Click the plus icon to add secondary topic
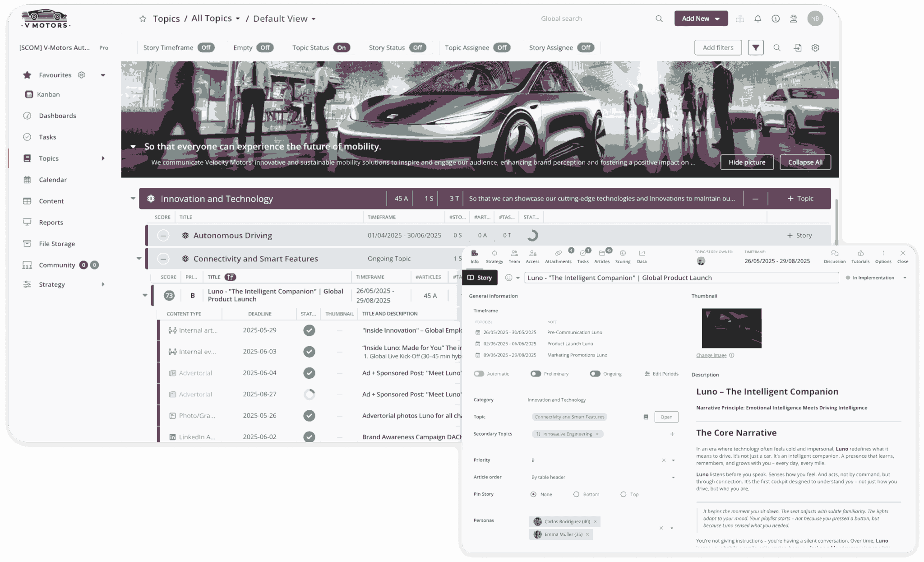 coord(672,434)
